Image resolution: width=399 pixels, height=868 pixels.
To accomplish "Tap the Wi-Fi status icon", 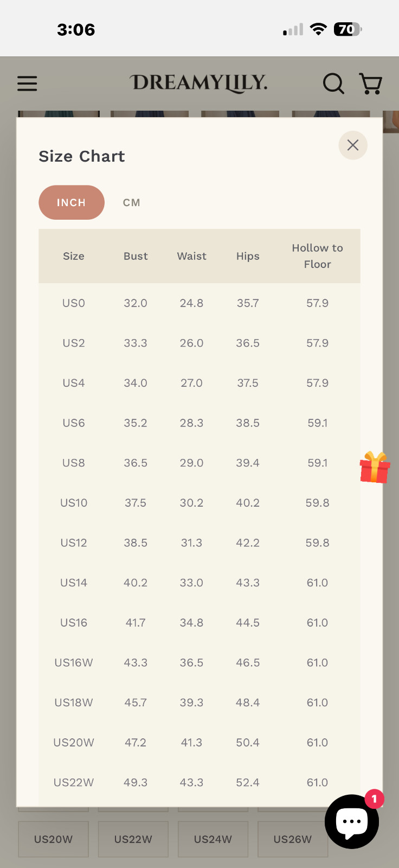I will tap(318, 29).
